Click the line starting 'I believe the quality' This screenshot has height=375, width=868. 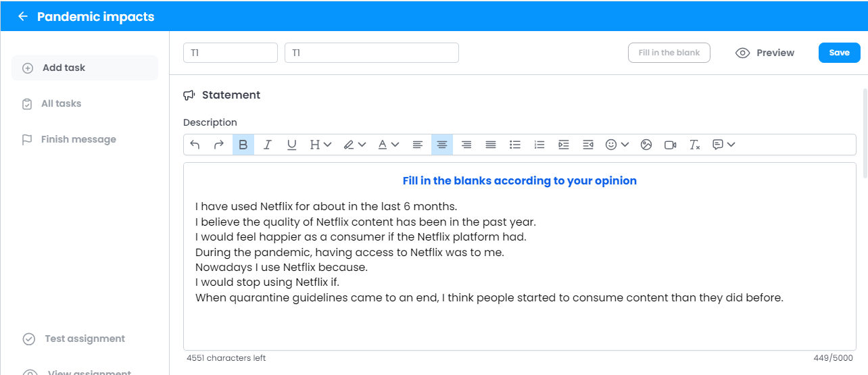click(366, 222)
